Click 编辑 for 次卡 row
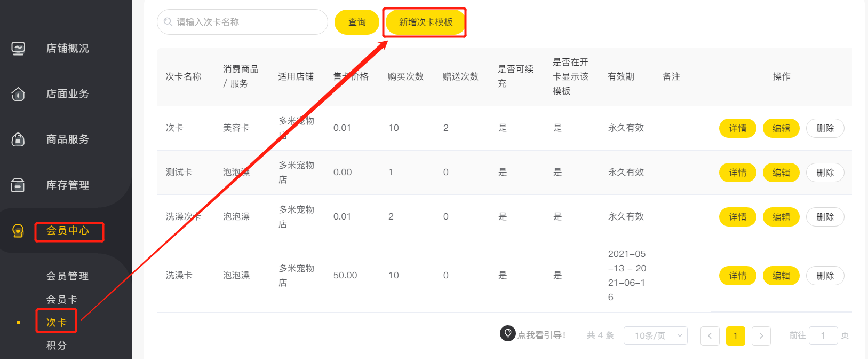 coord(781,128)
